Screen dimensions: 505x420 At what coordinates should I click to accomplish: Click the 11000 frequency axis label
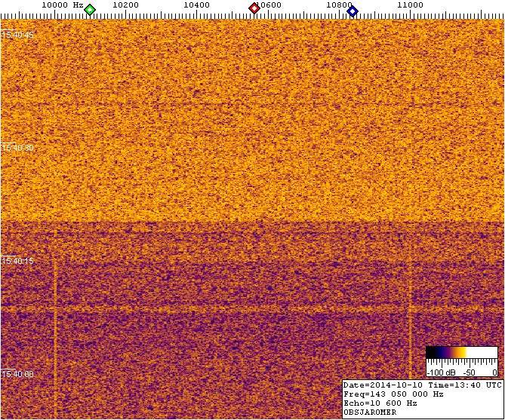pos(411,5)
